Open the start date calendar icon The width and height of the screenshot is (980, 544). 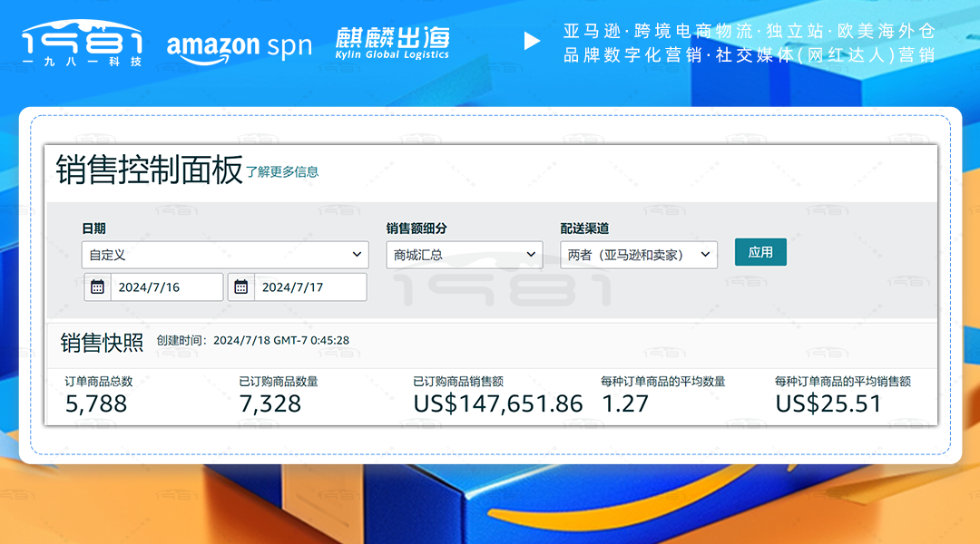click(x=97, y=287)
